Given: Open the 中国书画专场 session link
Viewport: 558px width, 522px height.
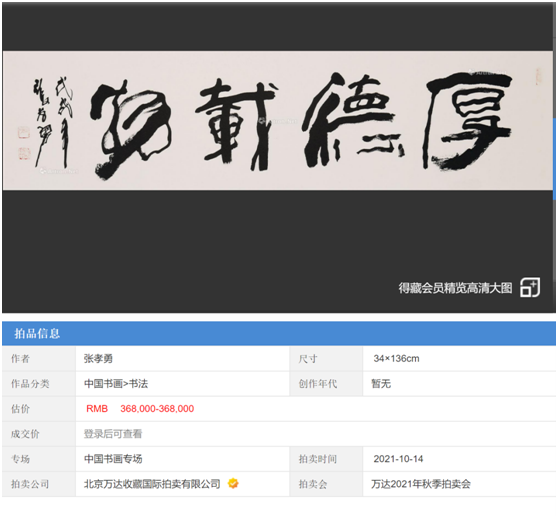Looking at the screenshot, I should coord(113,459).
